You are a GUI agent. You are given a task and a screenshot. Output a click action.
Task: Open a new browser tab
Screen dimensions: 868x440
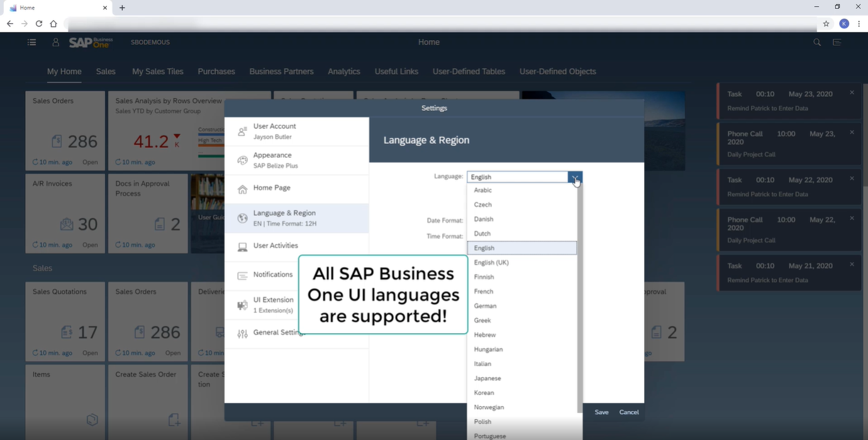click(x=122, y=8)
